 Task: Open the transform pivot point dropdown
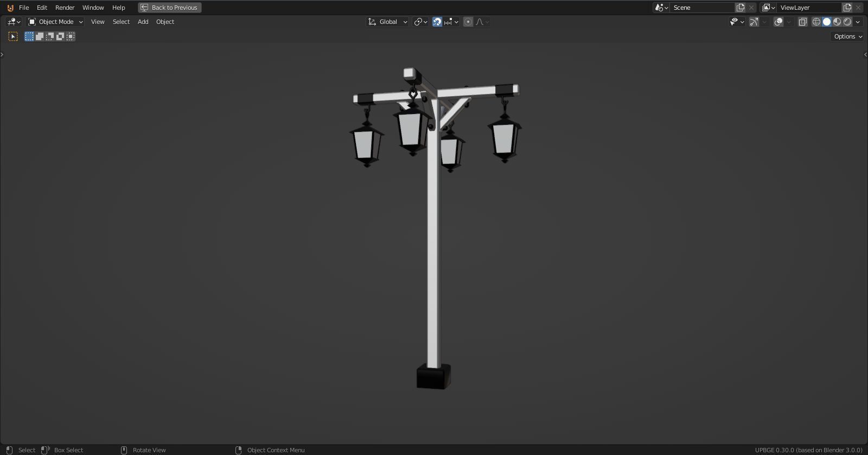pos(420,22)
